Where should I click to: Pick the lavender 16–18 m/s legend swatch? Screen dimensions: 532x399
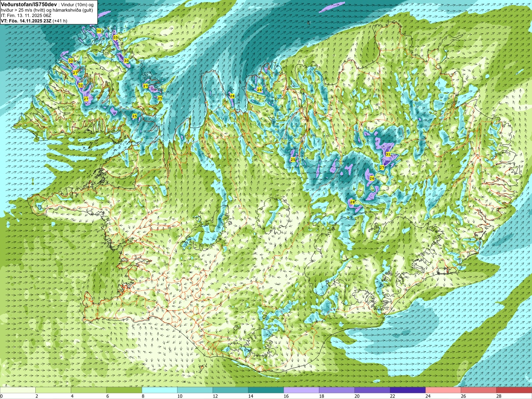[x=301, y=390]
